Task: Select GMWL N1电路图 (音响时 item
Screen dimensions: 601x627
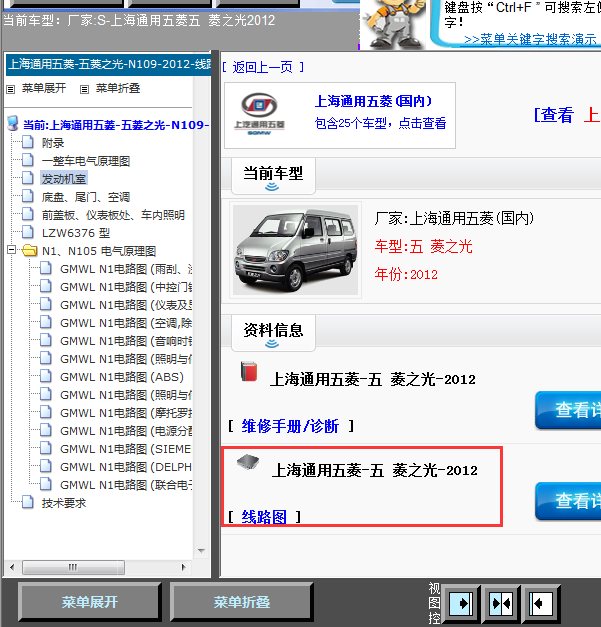Action: (x=126, y=341)
